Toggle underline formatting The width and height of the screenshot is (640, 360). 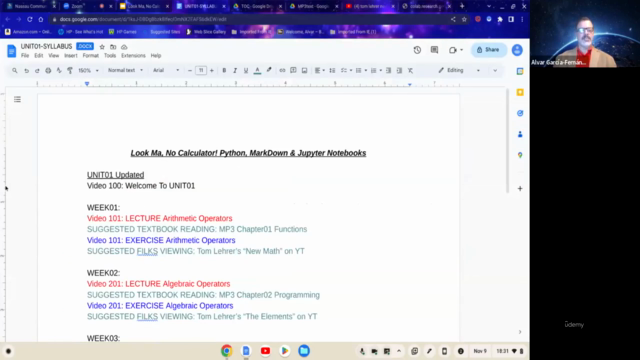click(x=246, y=71)
